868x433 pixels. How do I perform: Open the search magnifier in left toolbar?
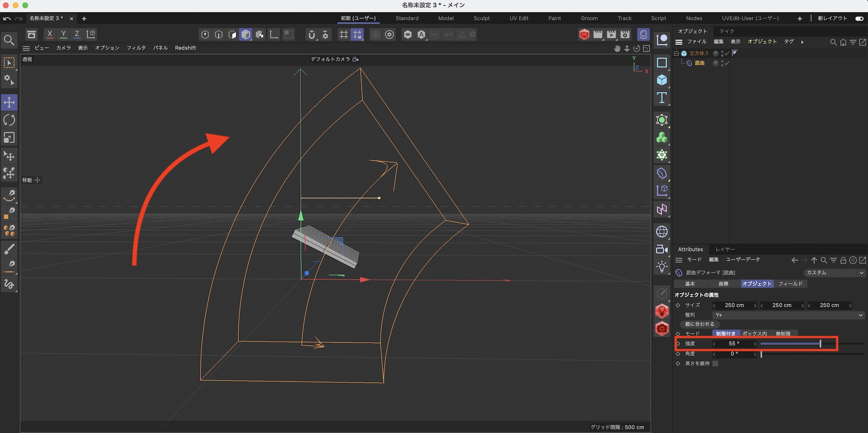pyautogui.click(x=9, y=40)
